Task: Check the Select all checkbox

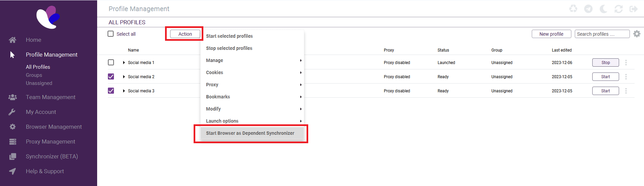Action: pos(111,34)
